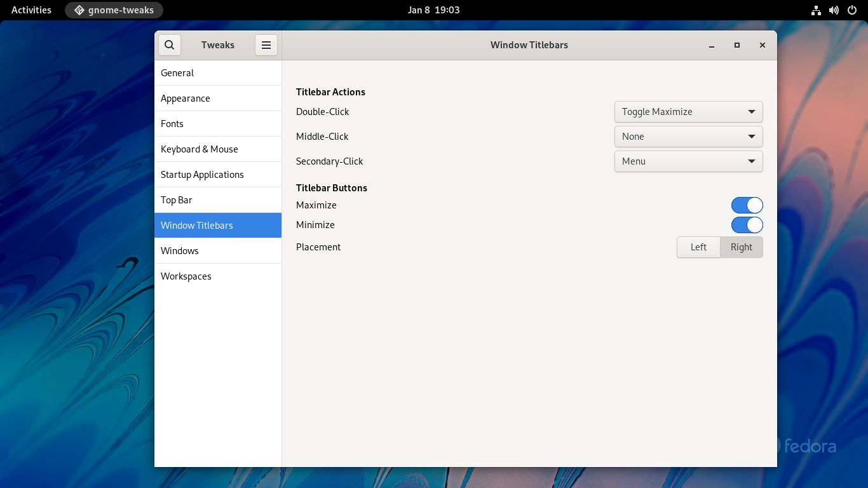Screen dimensions: 868x488
Task: Select the Window Titlebars section
Action: tap(218, 226)
